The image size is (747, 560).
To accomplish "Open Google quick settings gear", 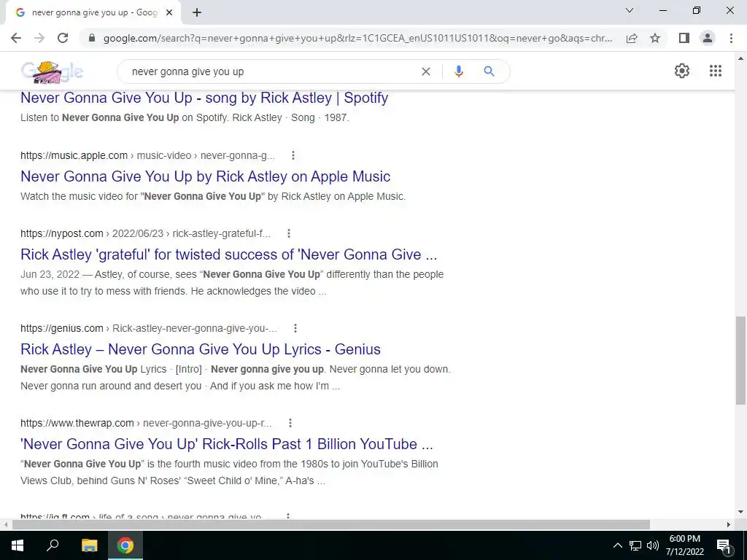I will [682, 71].
